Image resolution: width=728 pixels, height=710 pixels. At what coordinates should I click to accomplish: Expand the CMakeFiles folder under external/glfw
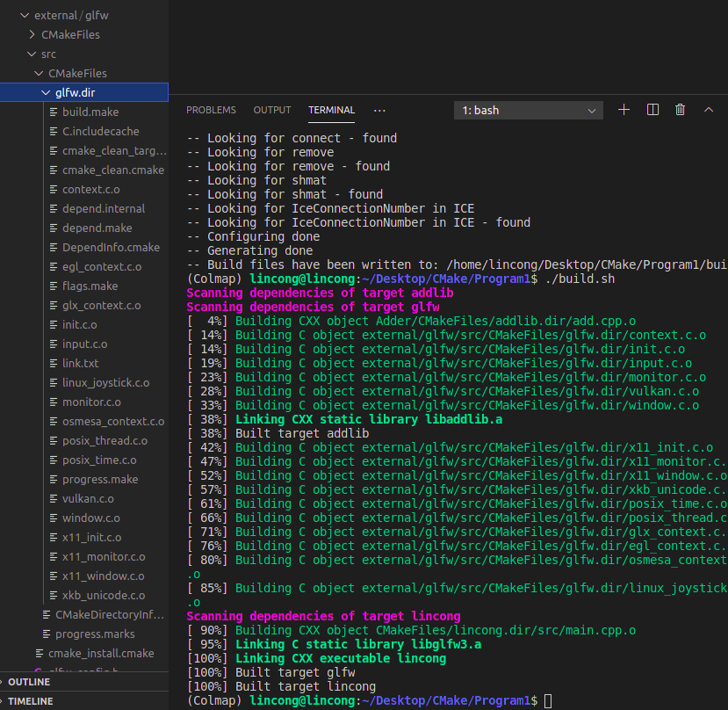tap(32, 34)
